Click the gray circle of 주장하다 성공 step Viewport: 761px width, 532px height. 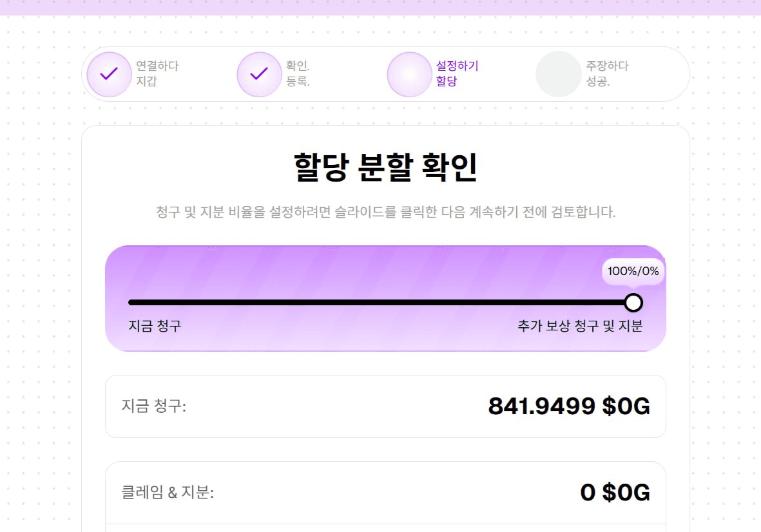(x=559, y=74)
